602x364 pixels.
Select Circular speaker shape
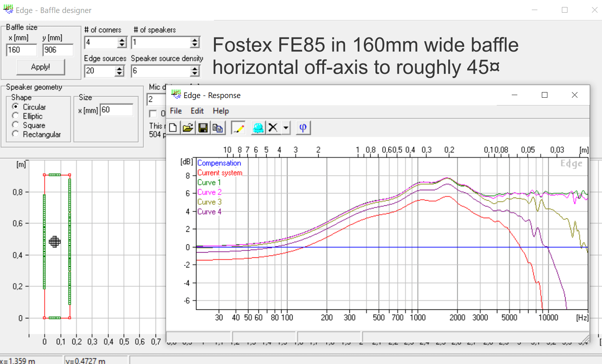click(x=16, y=107)
